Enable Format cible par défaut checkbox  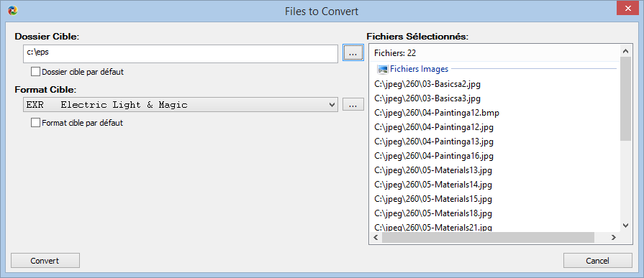click(x=36, y=123)
